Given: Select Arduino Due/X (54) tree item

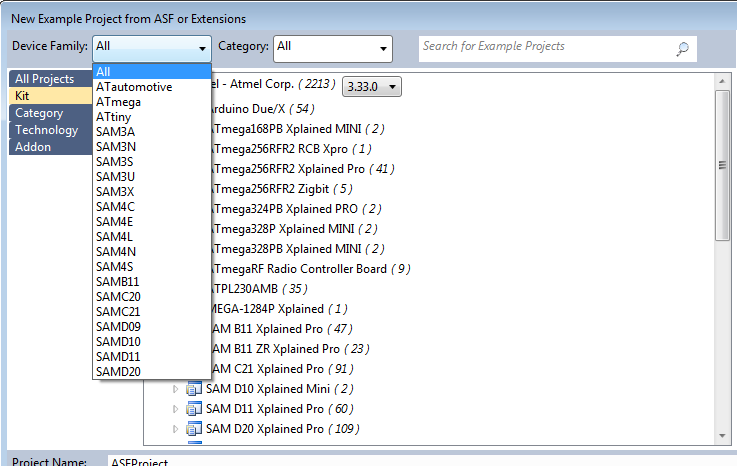Looking at the screenshot, I should click(x=263, y=109).
